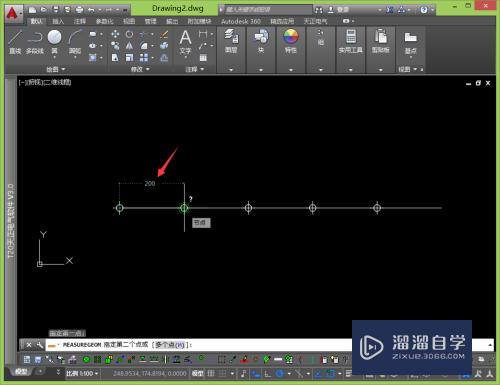Select the Polyline (多段线) tool

pos(35,42)
